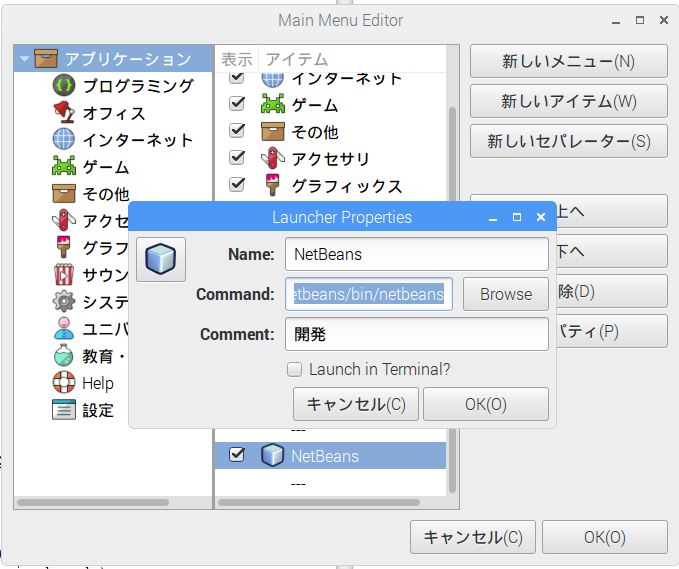Click the アイテム column header
The width and height of the screenshot is (679, 569).
(295, 59)
